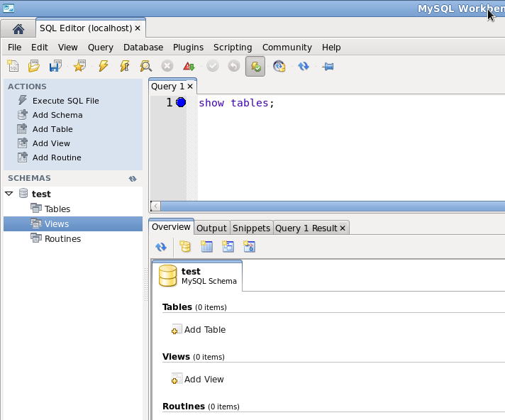Image resolution: width=505 pixels, height=420 pixels.
Task: Toggle the breakpoint marker on line 1
Action: 181,103
